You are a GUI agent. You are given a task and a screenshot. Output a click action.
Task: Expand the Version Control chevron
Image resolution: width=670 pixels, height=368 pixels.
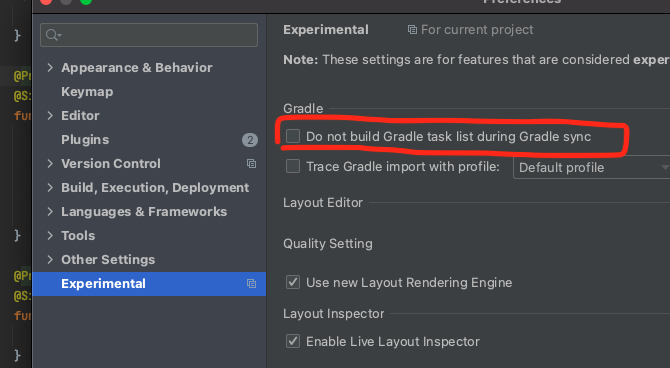(x=50, y=164)
